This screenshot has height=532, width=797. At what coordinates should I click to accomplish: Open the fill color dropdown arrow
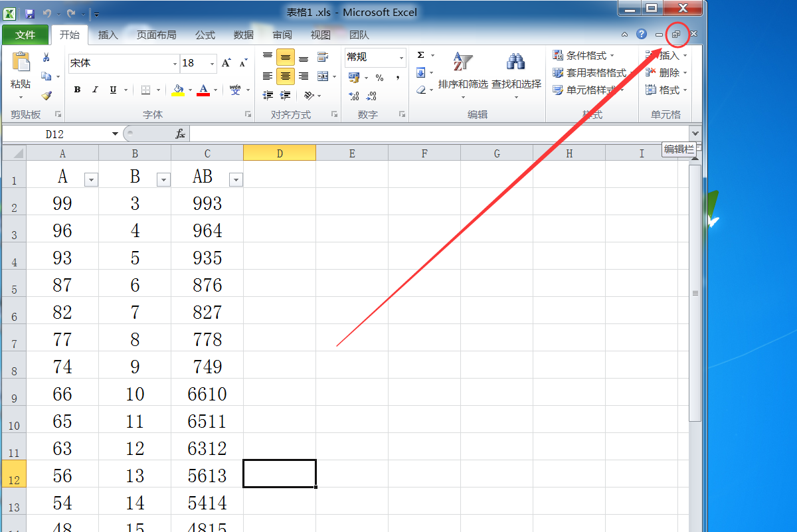pyautogui.click(x=190, y=90)
